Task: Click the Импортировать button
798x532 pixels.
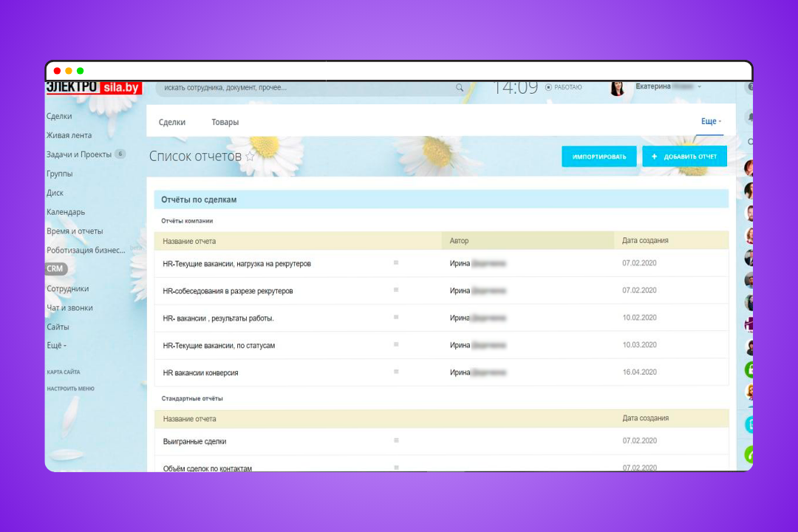Action: tap(599, 157)
